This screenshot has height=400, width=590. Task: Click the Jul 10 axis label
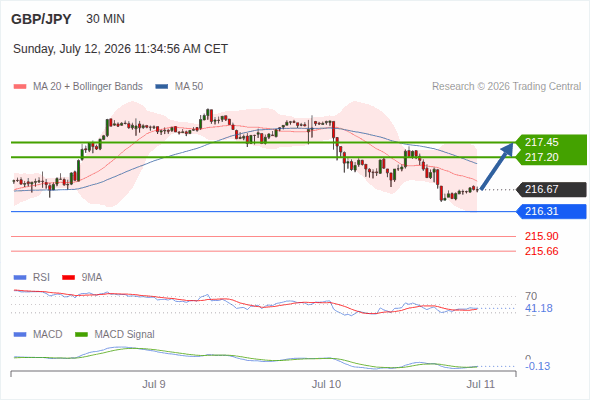point(326,385)
